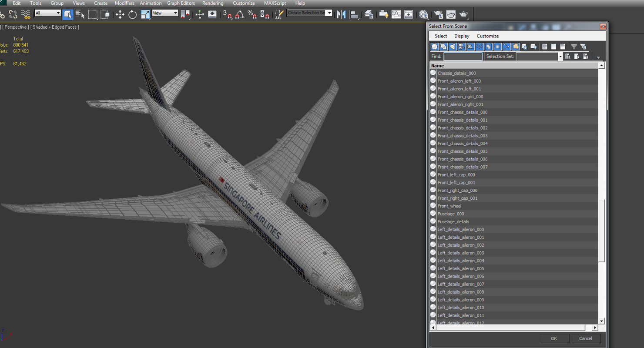Open Edit Named Selection Sets
This screenshot has height=348, width=644.
[279, 14]
